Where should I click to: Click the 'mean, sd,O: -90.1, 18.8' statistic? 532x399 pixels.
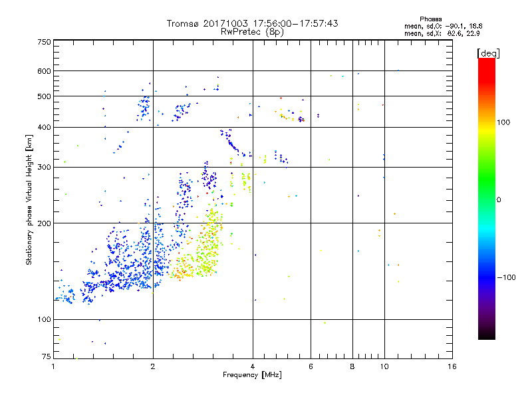tap(443, 26)
